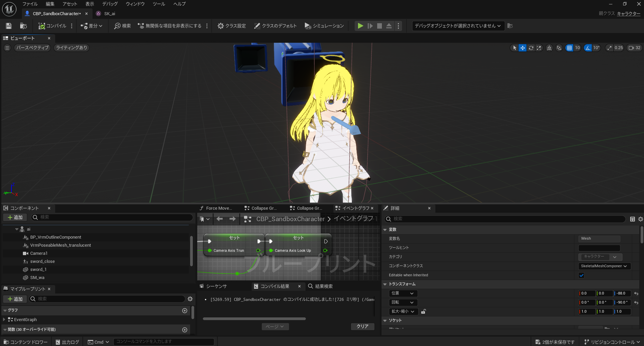
Task: Click the Find search button
Action: coord(122,26)
